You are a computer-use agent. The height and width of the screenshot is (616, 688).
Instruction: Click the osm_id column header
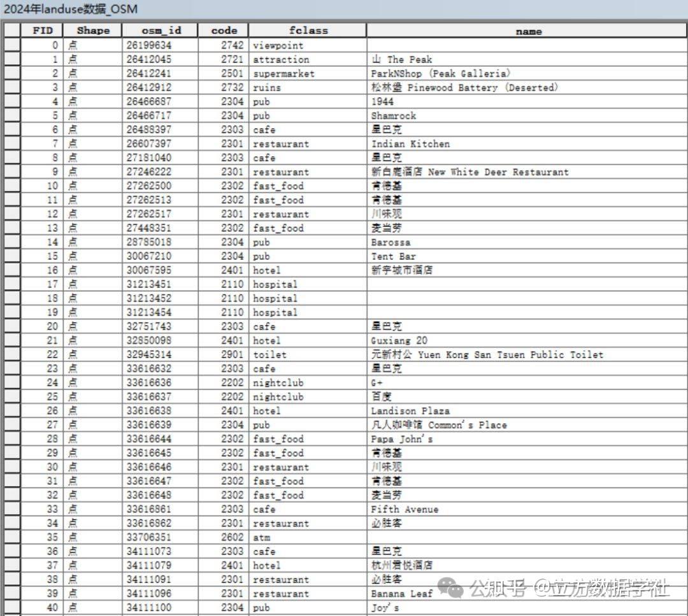(x=160, y=30)
